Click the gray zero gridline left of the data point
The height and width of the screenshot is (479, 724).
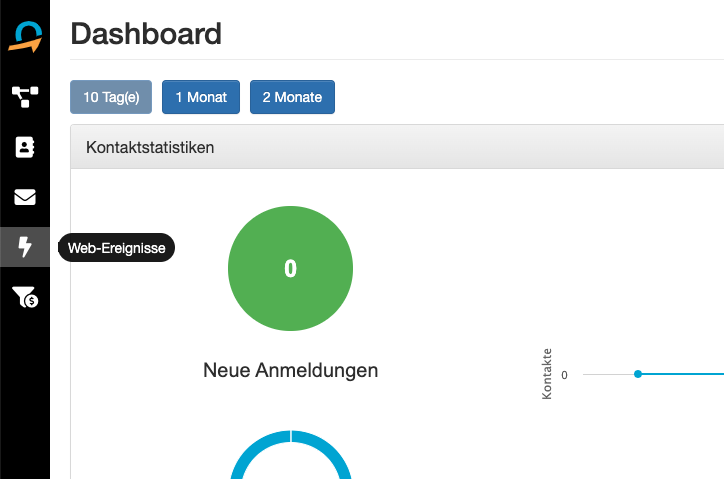click(605, 374)
